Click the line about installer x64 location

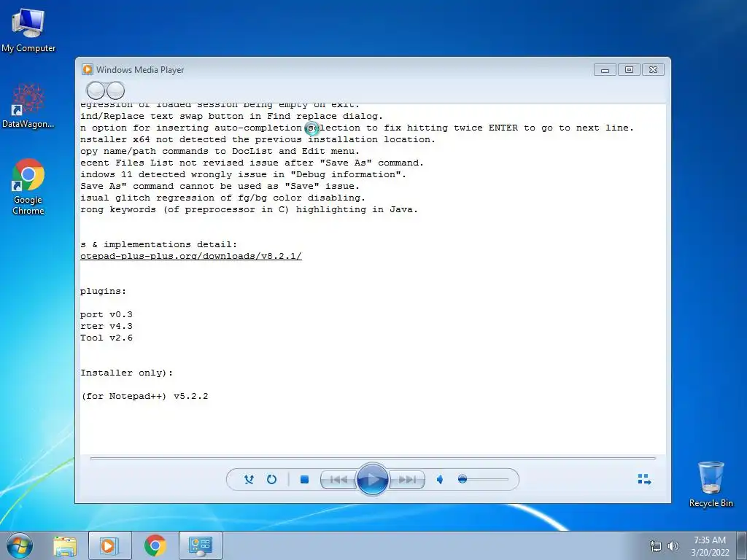[258, 139]
